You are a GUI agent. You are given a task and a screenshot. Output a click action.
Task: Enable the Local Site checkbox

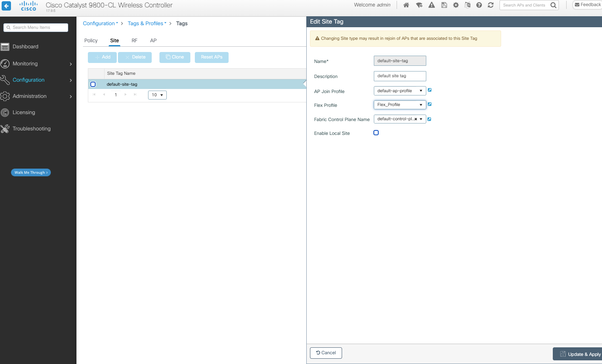click(x=376, y=133)
